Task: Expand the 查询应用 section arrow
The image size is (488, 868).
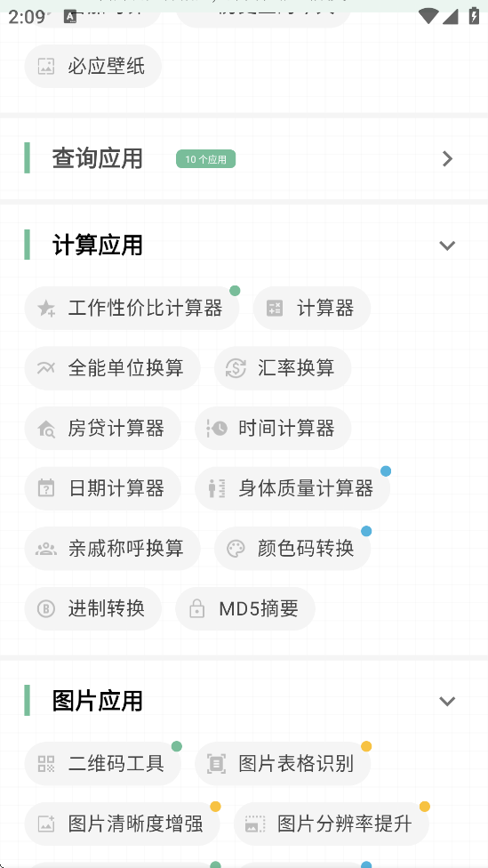Action: (x=447, y=159)
